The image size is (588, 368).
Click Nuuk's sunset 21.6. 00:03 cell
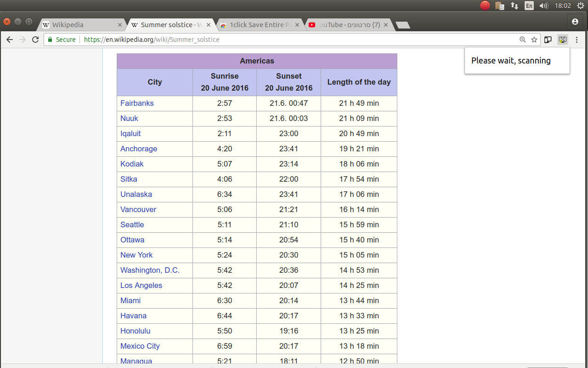pos(289,118)
